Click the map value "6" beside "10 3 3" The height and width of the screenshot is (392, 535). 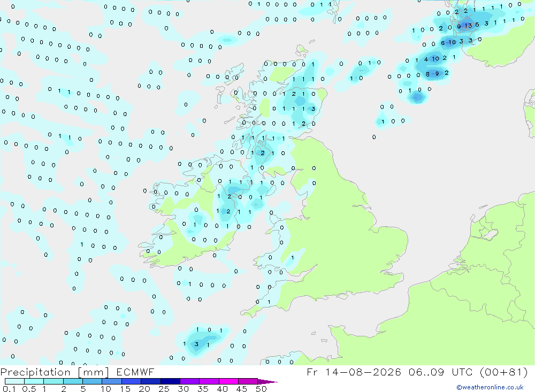pos(443,43)
